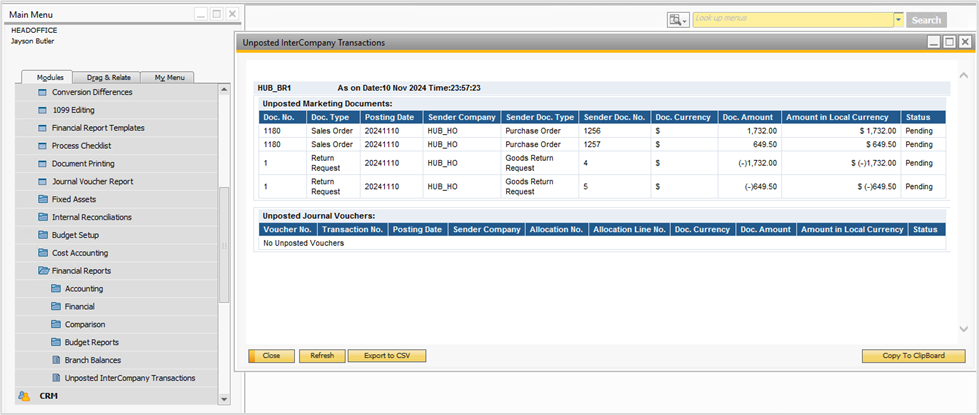The height and width of the screenshot is (415, 979).
Task: Open the look up menus dropdown arrow
Action: click(898, 20)
